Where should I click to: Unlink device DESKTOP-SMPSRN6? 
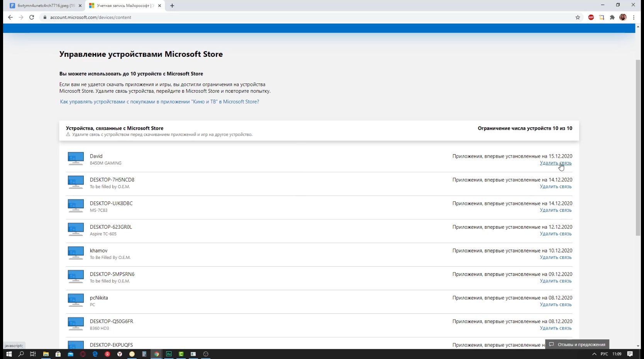(x=556, y=281)
